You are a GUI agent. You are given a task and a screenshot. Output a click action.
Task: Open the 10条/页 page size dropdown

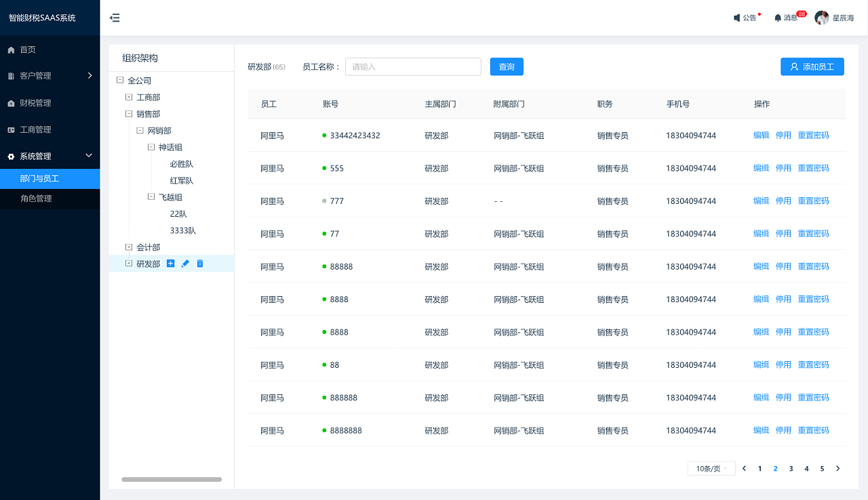[711, 468]
